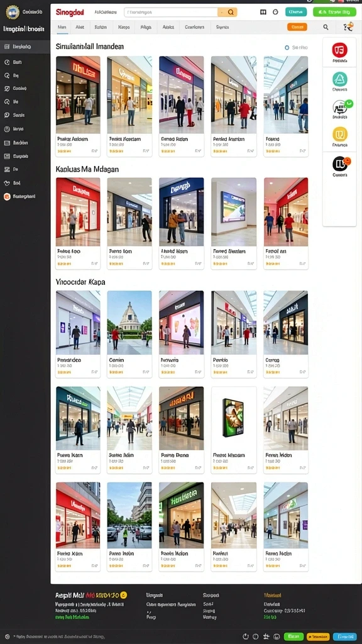Image resolution: width=362 pixels, height=644 pixels.
Task: Open the wall-mounted landscape screen thumbnail
Action: pyautogui.click(x=234, y=211)
